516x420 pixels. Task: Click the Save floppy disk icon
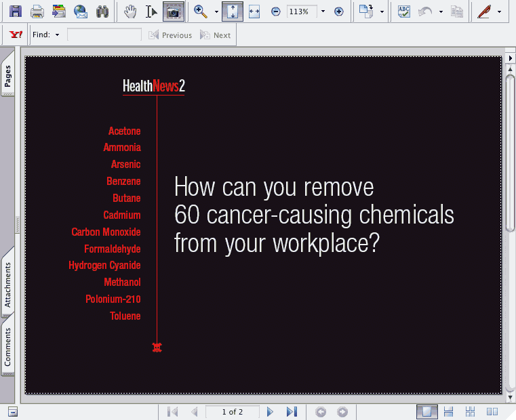pos(16,12)
